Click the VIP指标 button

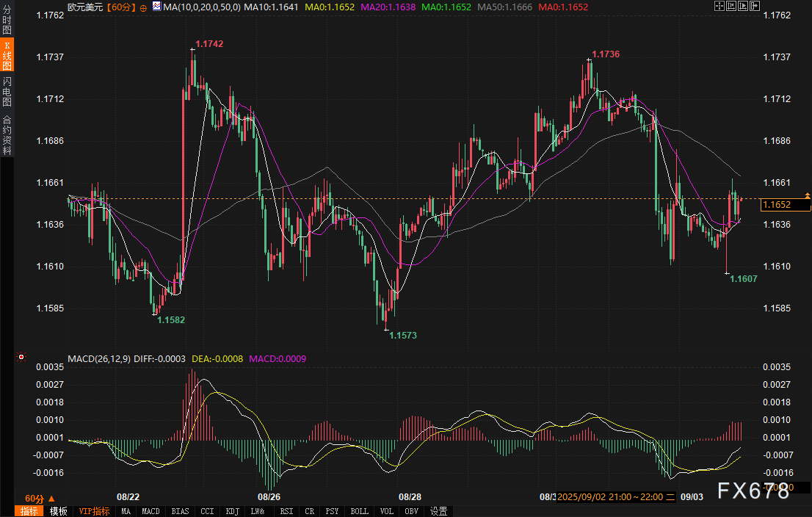(94, 511)
